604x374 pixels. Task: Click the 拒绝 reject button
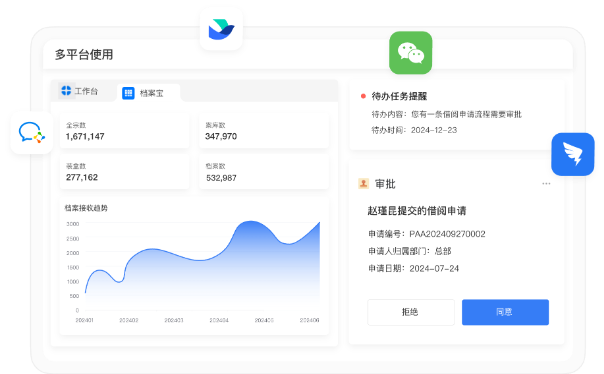pos(411,312)
